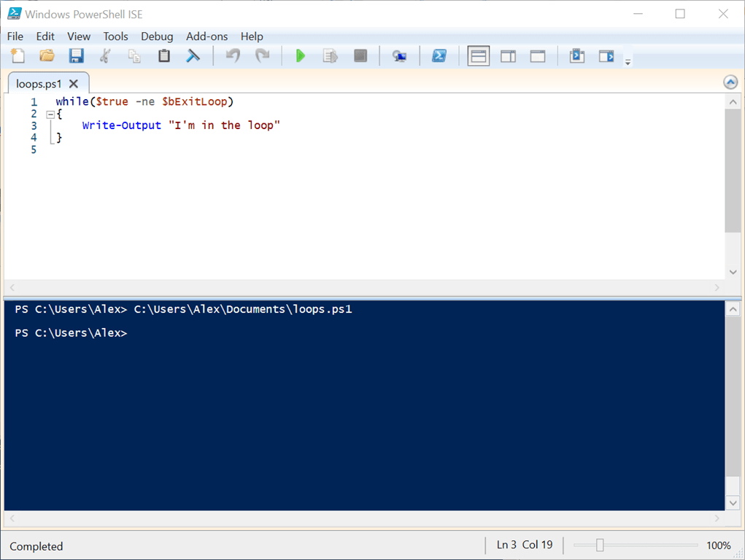
Task: Click script pane horizontal scroll right arrow
Action: [717, 287]
